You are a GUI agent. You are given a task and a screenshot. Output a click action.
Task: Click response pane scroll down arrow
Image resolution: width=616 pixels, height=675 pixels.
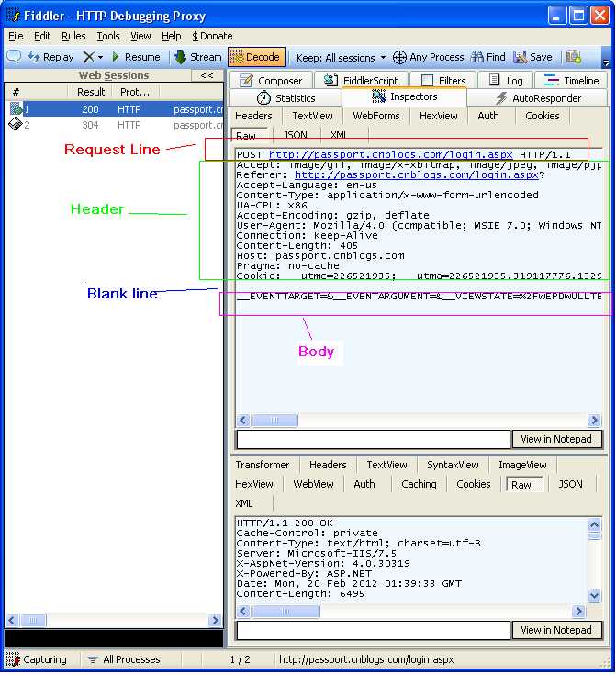click(x=595, y=595)
